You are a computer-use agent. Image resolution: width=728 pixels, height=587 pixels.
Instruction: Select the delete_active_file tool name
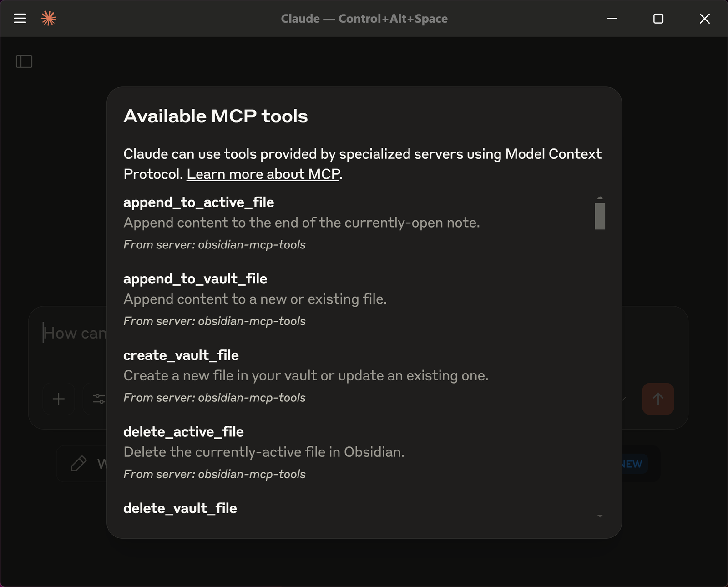click(x=183, y=432)
